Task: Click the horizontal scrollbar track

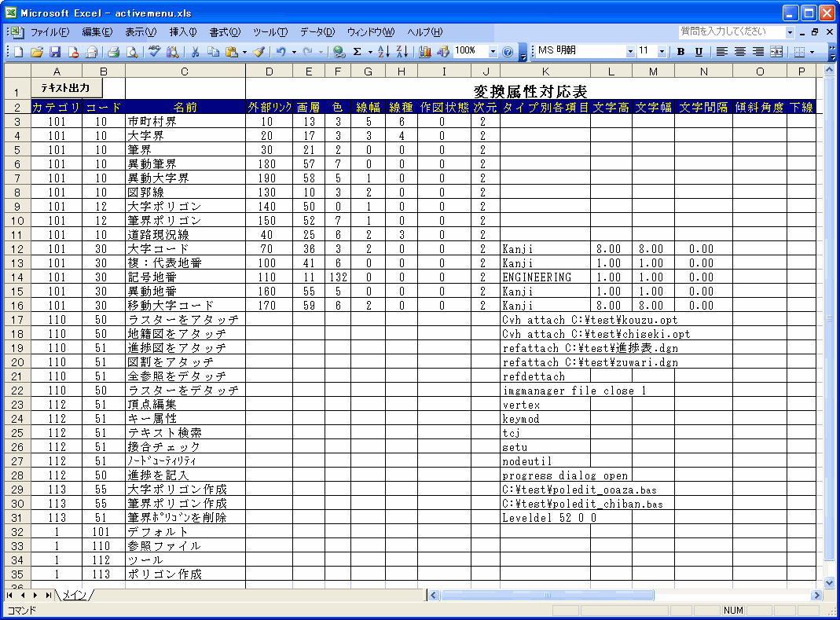Action: [707, 596]
